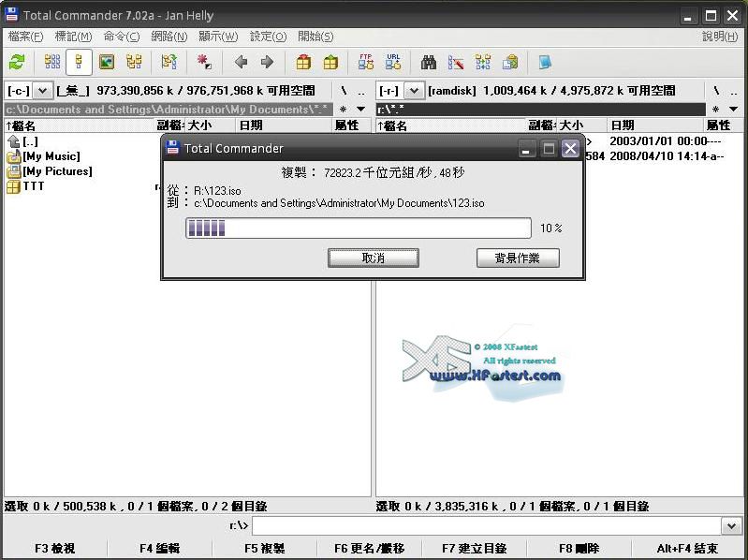Sort right panel by 屬性 column header
Viewport: 748px width, 560px height.
722,125
